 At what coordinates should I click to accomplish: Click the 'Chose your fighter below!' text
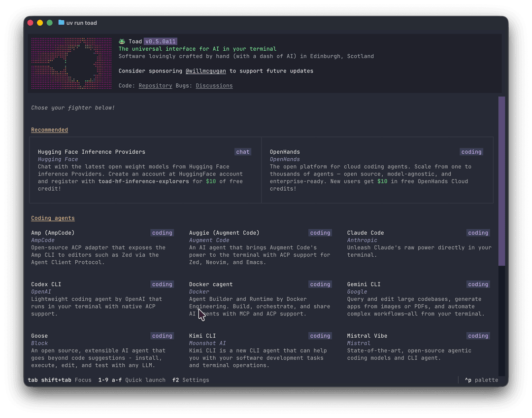click(73, 107)
